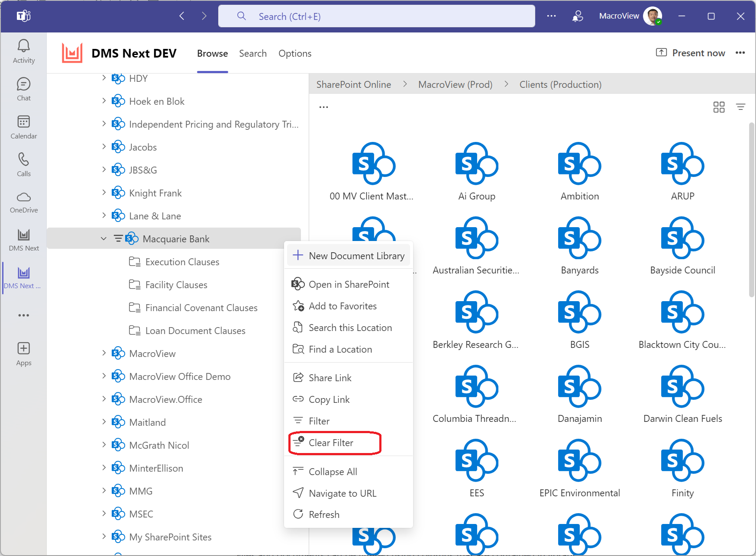Expand the MacroView tree node
This screenshot has width=756, height=556.
point(104,353)
